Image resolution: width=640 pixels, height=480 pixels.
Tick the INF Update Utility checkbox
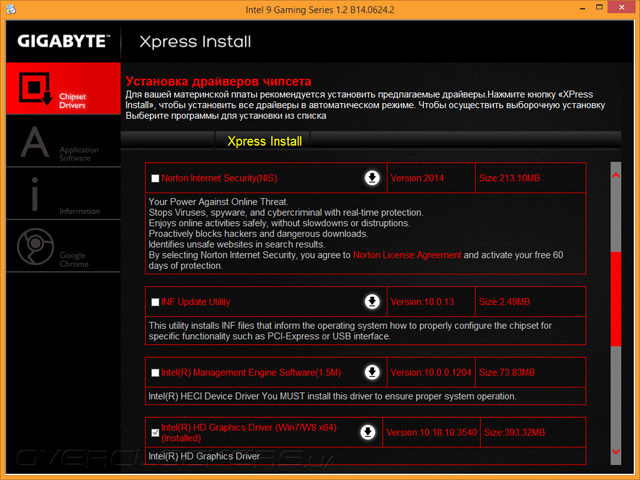click(155, 302)
